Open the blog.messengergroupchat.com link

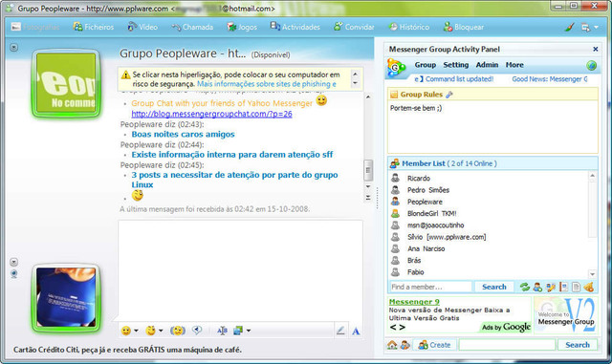(x=211, y=114)
